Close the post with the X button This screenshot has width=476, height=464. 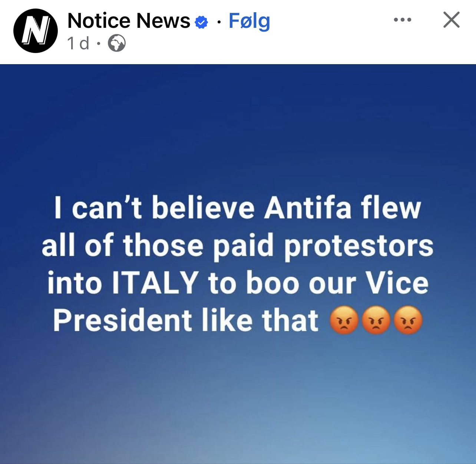[x=451, y=20]
